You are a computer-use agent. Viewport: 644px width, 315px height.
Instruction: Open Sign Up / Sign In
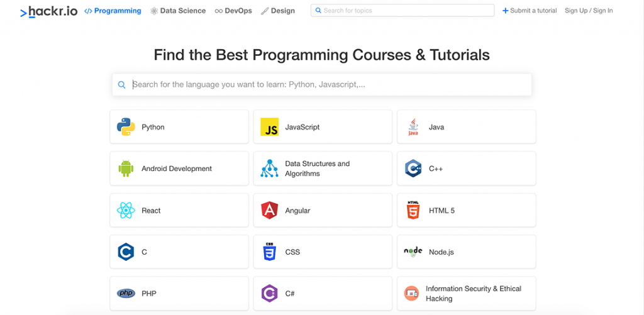click(589, 11)
